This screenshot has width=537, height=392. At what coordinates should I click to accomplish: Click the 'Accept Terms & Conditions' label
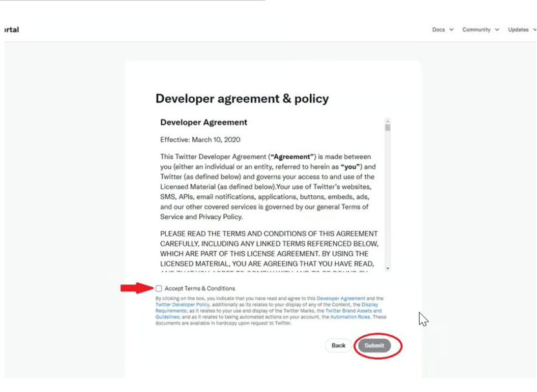click(x=199, y=288)
